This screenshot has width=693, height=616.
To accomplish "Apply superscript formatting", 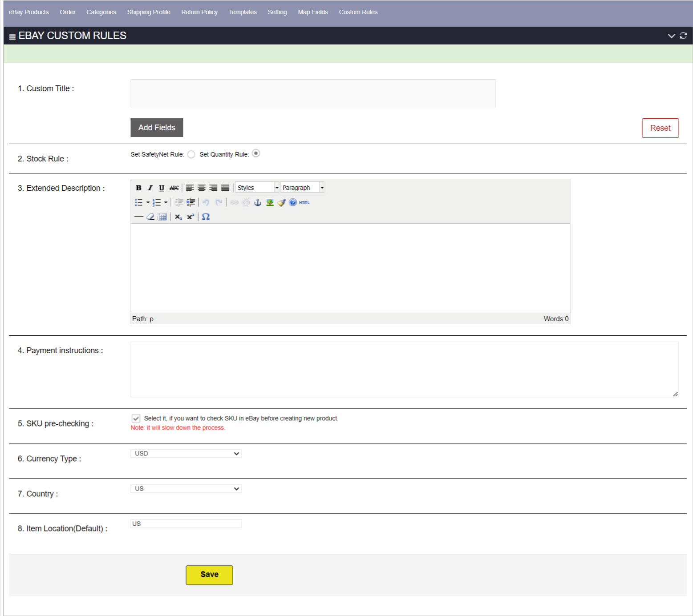I will click(190, 217).
